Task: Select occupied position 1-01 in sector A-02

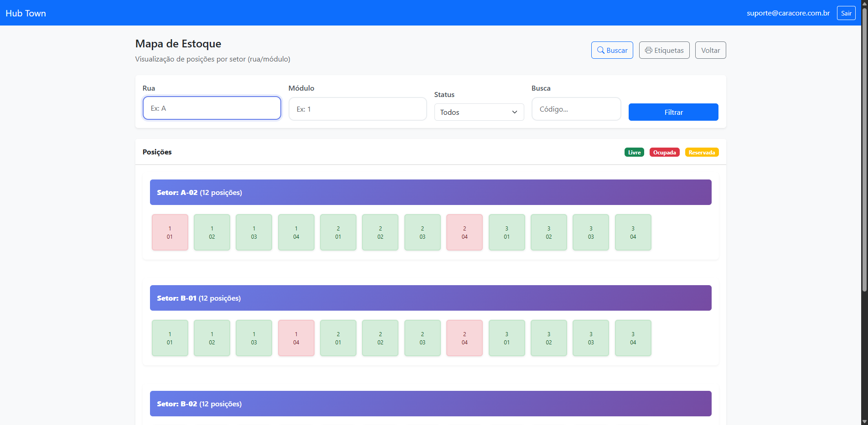Action: 170,232
